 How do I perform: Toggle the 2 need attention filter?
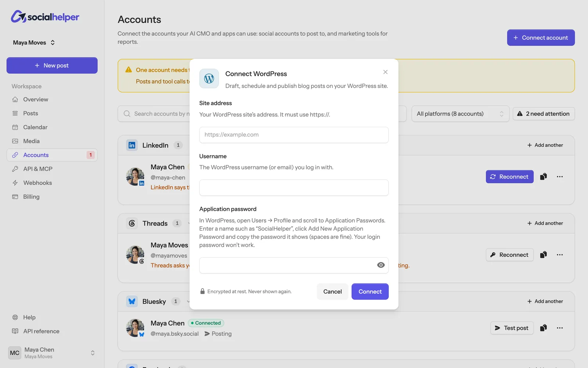pos(544,114)
